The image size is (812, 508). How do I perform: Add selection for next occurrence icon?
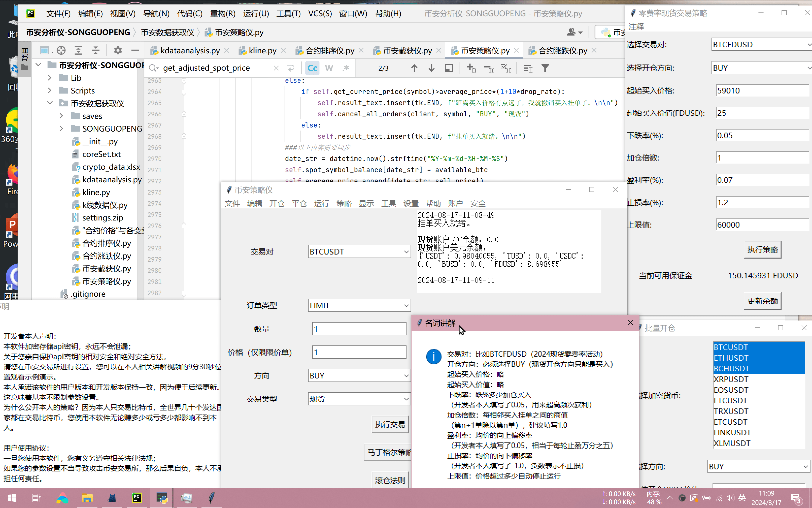471,68
